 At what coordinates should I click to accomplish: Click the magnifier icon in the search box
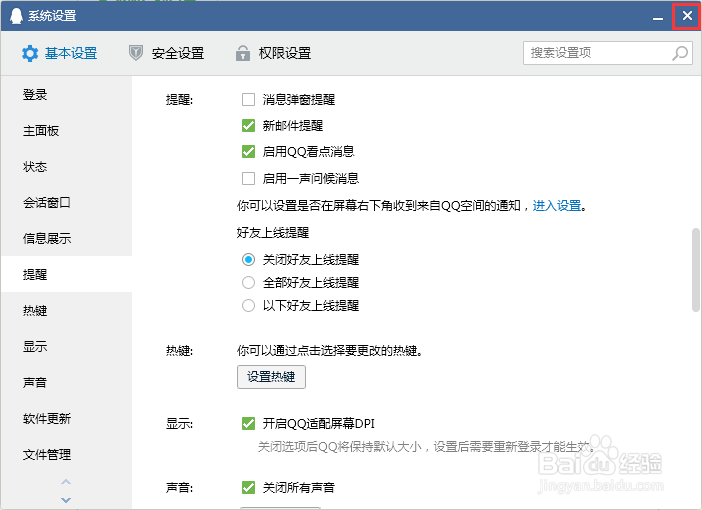tap(680, 53)
